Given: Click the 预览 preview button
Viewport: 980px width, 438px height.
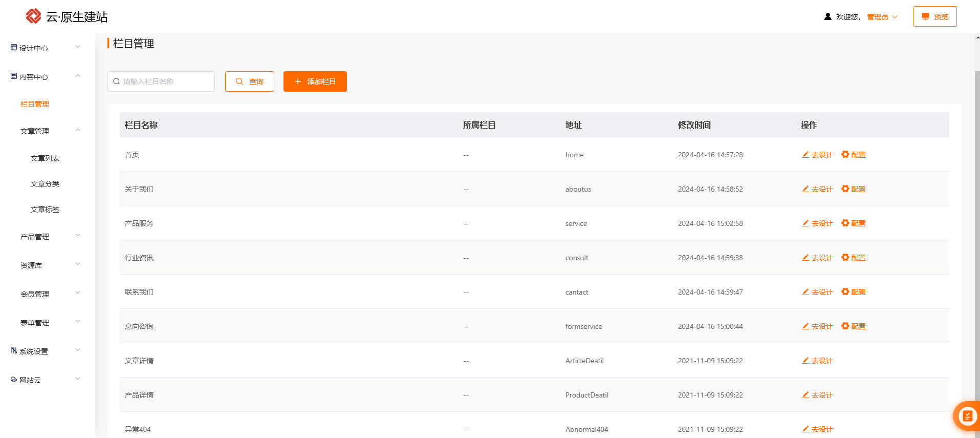Looking at the screenshot, I should pos(934,16).
